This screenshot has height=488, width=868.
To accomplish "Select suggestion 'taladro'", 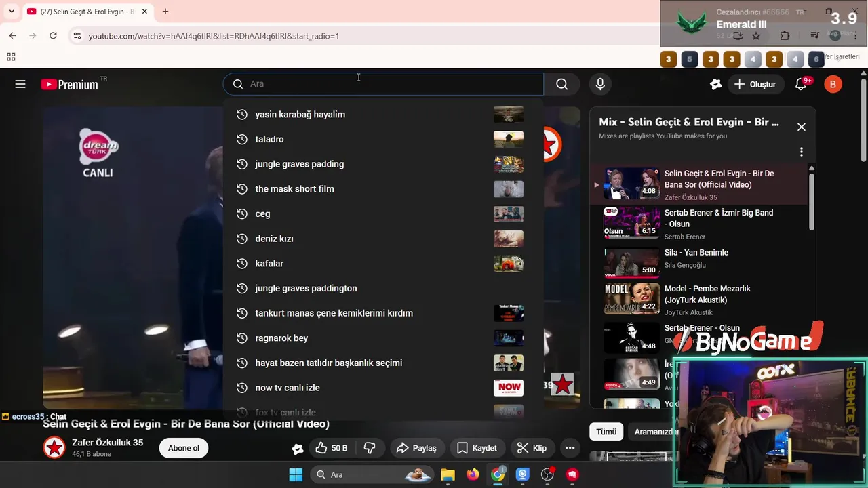I will [383, 139].
